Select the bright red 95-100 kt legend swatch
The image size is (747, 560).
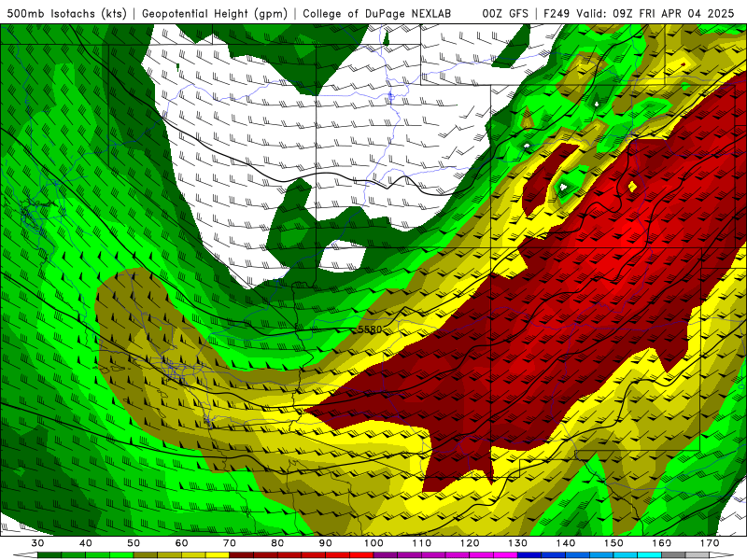pyautogui.click(x=361, y=555)
